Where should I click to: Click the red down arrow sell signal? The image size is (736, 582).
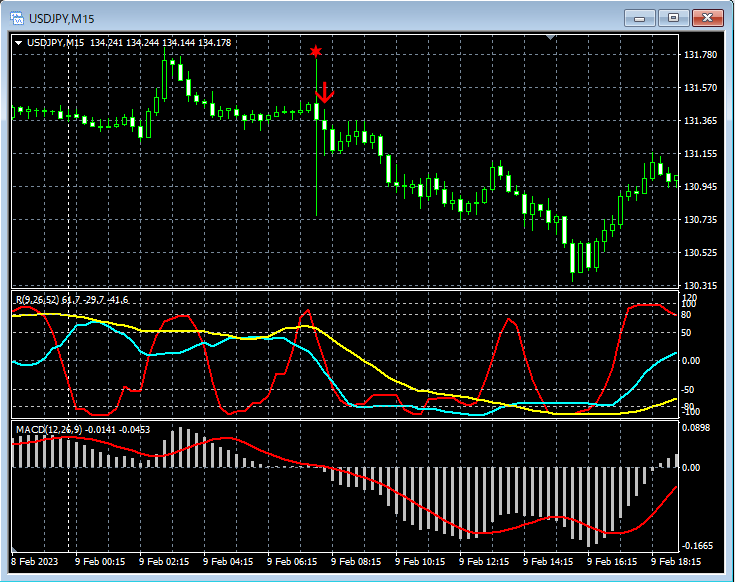coord(324,93)
